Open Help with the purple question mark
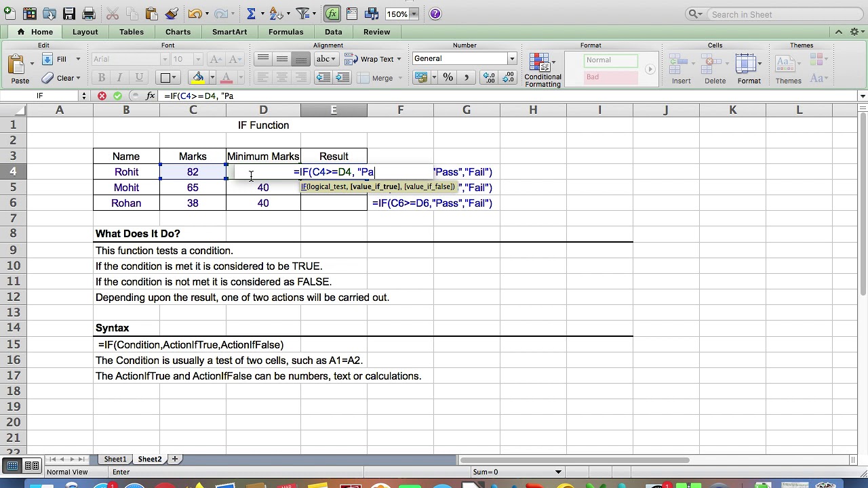This screenshot has width=868, height=488. (x=435, y=14)
